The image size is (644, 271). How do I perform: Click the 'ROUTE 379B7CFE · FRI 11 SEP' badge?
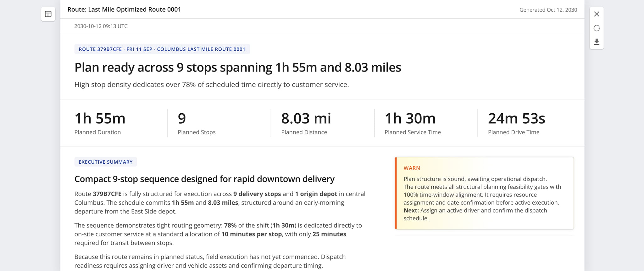pos(162,49)
